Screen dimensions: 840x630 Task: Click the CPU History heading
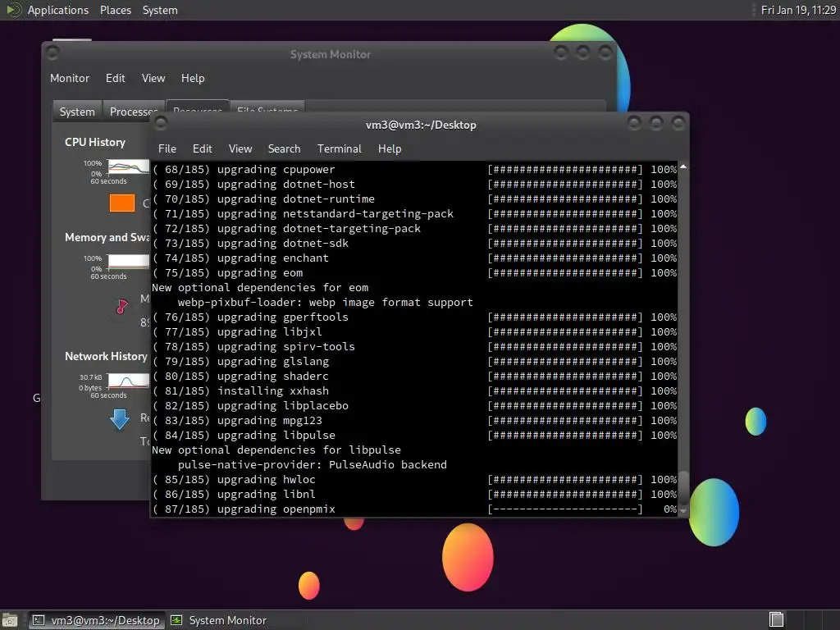(95, 142)
